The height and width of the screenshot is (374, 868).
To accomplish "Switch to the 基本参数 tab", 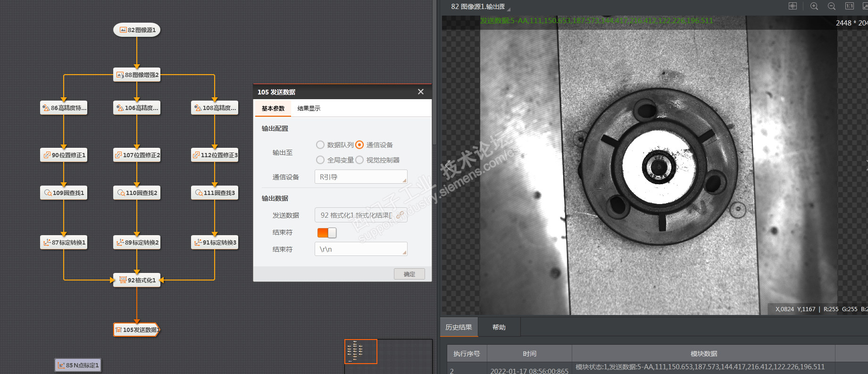I will 273,108.
